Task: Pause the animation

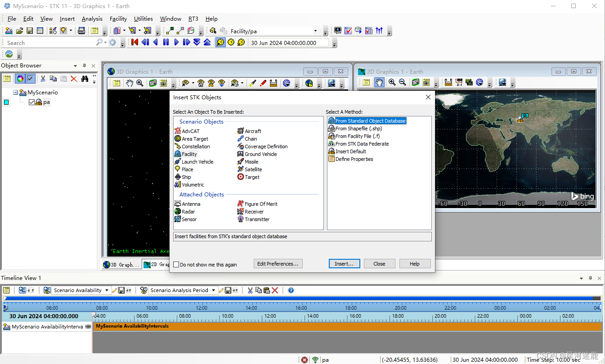Action: [x=166, y=42]
